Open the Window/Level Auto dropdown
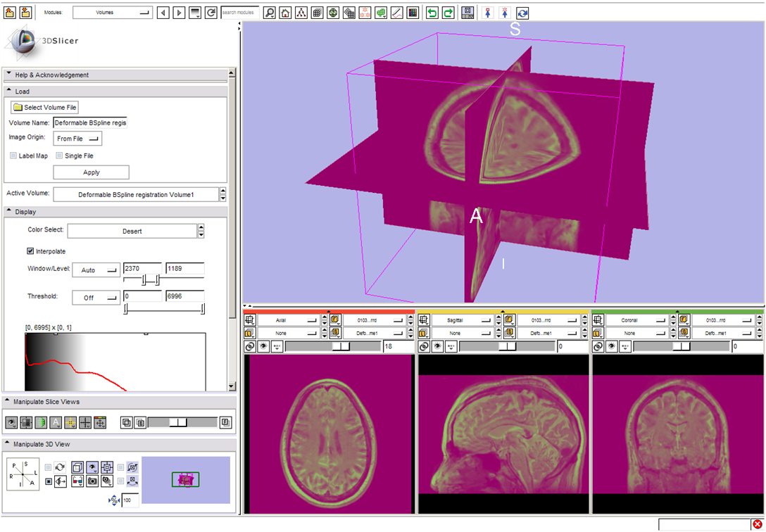This screenshot has height=532, width=766. point(96,270)
